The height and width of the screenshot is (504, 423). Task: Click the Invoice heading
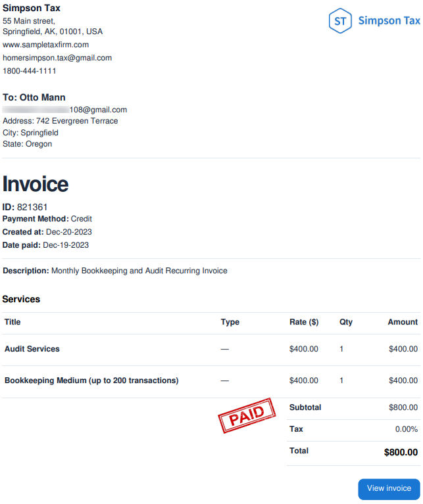(36, 184)
